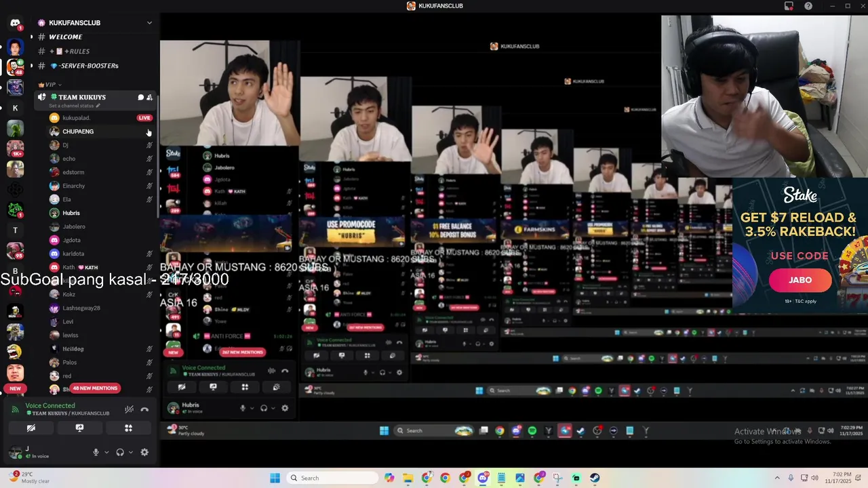Open the Discord inbox icon in title bar
Viewport: 868px width, 488px height.
click(x=789, y=6)
